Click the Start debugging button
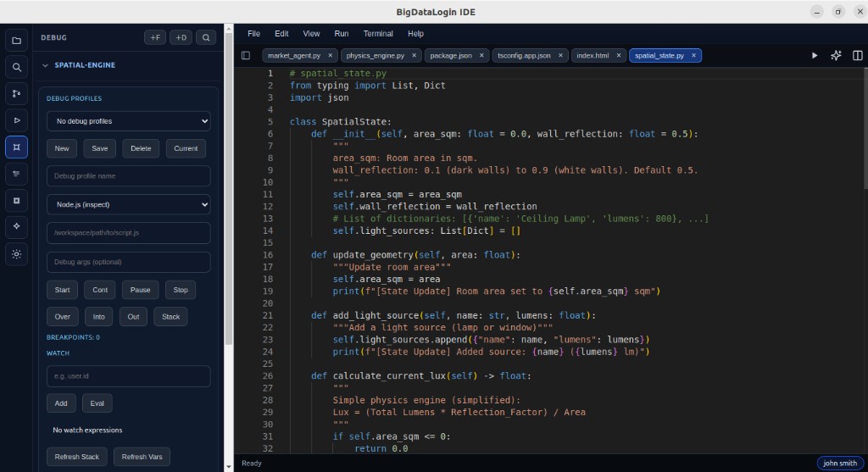The image size is (868, 472). (x=62, y=290)
